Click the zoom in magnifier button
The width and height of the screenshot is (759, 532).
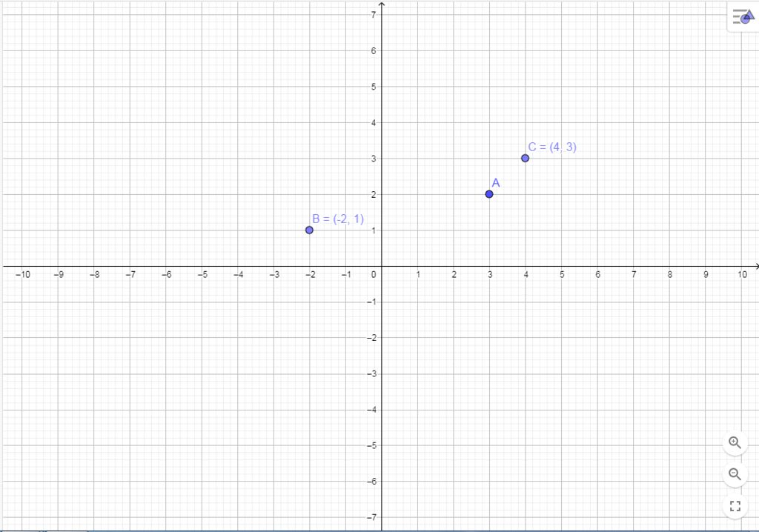735,442
